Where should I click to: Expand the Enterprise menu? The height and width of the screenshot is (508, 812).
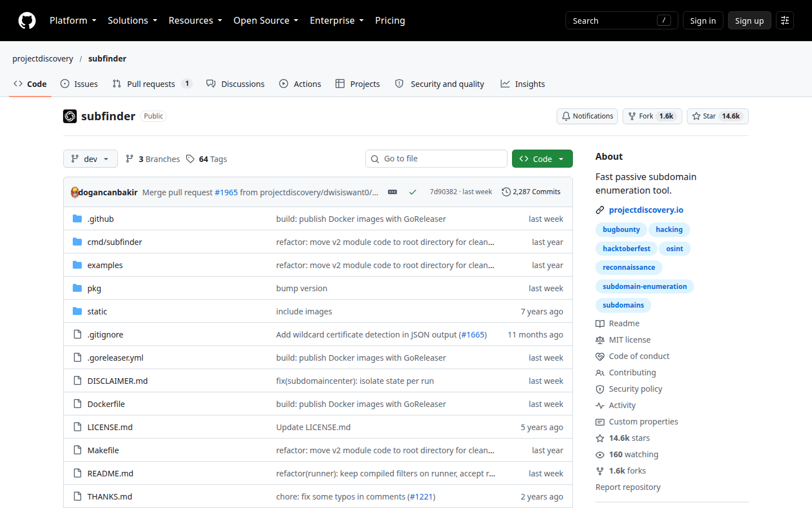[337, 20]
